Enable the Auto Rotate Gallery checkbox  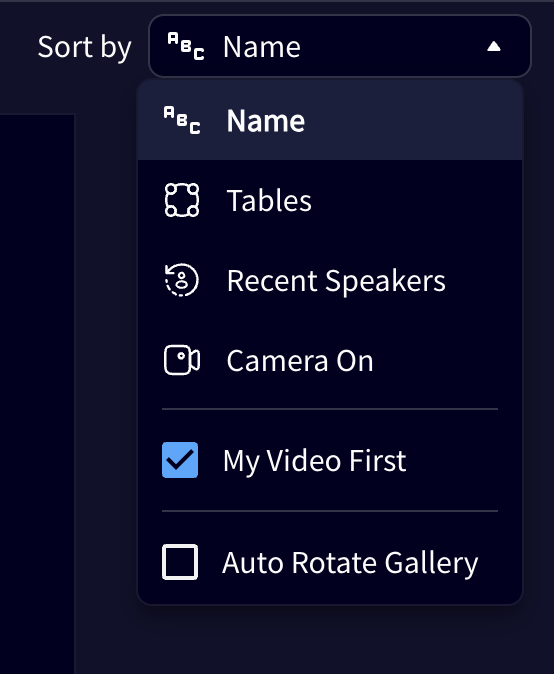click(x=180, y=562)
